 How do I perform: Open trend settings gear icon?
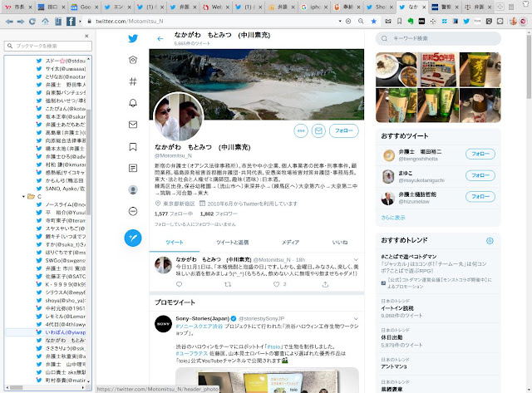490,241
